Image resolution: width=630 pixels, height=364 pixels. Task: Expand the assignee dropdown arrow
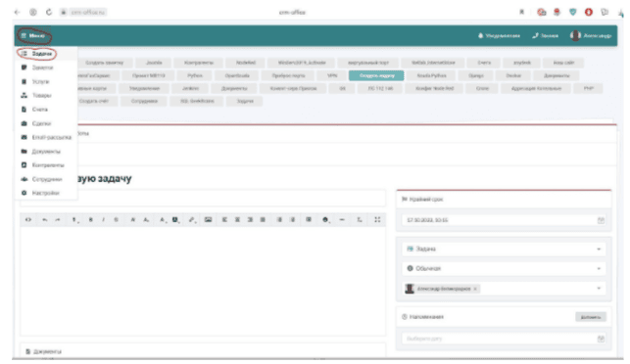click(599, 288)
